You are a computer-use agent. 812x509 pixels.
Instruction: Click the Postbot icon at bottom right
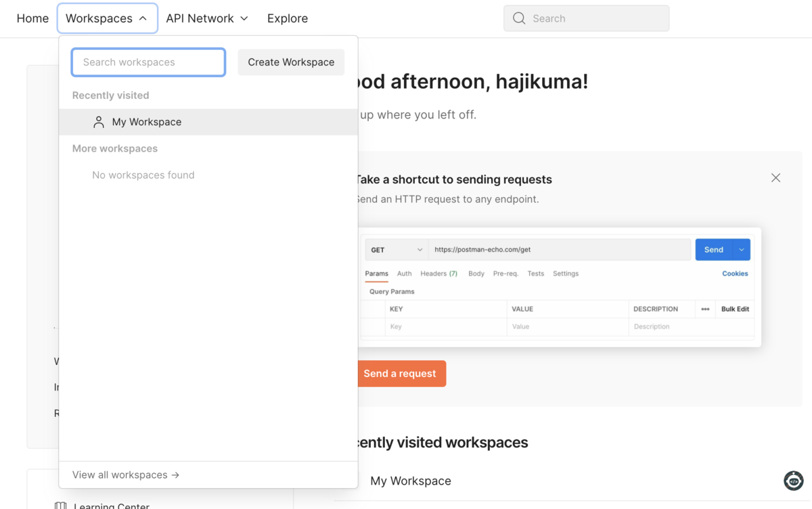point(793,481)
